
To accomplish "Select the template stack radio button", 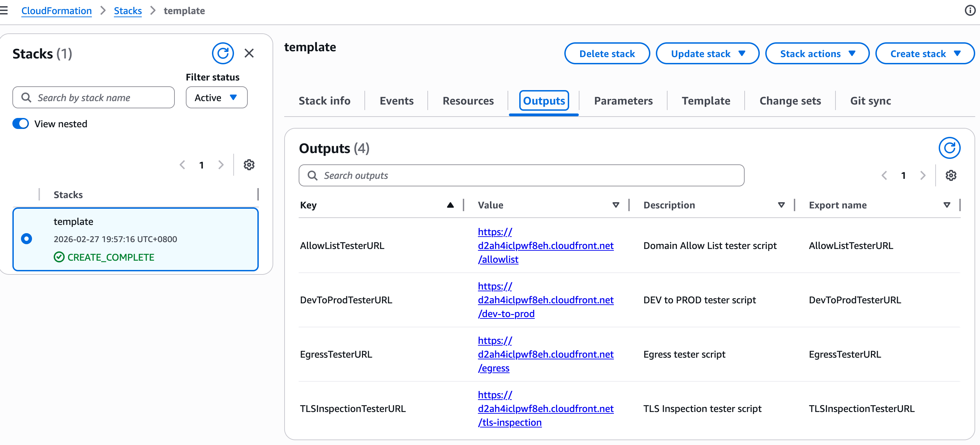I will [x=26, y=238].
